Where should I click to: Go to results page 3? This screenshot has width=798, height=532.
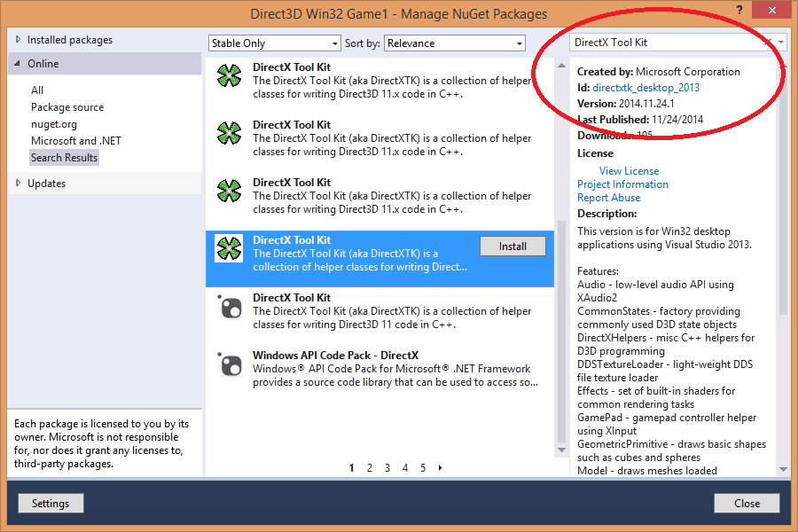tap(387, 468)
